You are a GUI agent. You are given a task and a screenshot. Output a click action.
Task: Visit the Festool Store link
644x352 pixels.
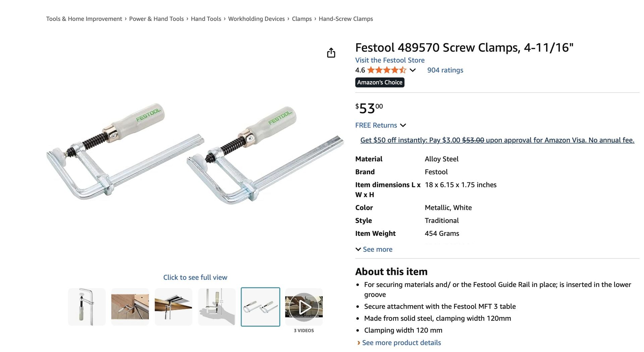[390, 60]
